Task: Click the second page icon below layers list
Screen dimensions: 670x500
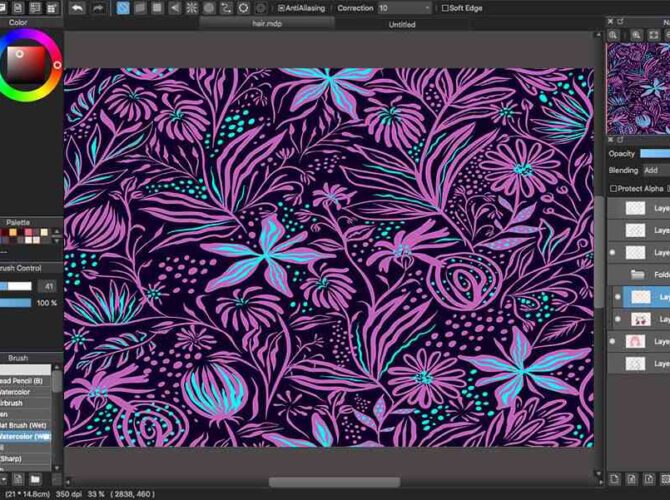Action: (632, 479)
